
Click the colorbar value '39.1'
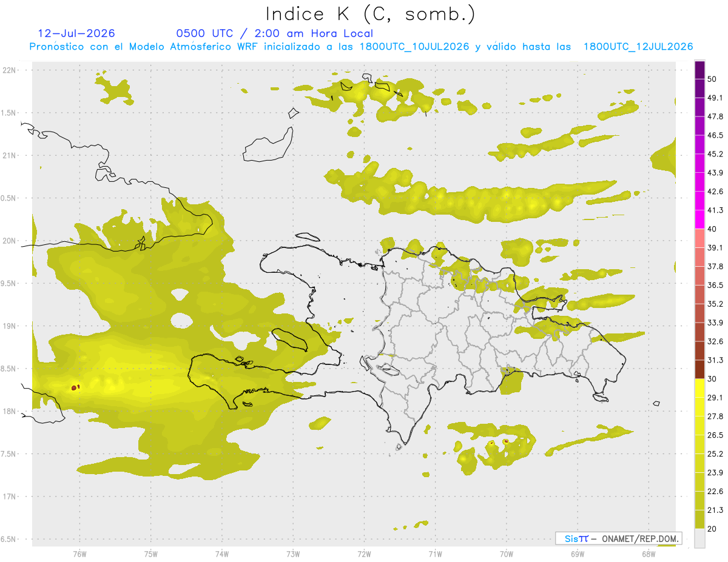pos(715,248)
